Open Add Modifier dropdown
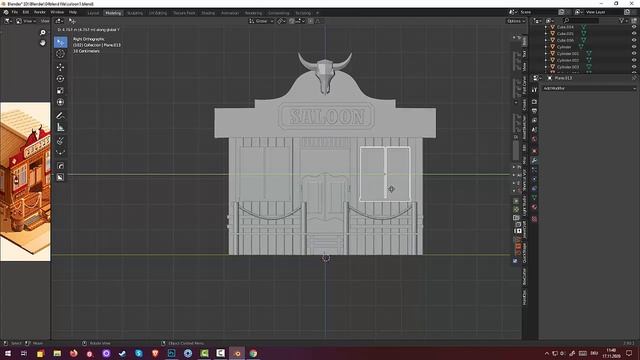 [x=589, y=88]
